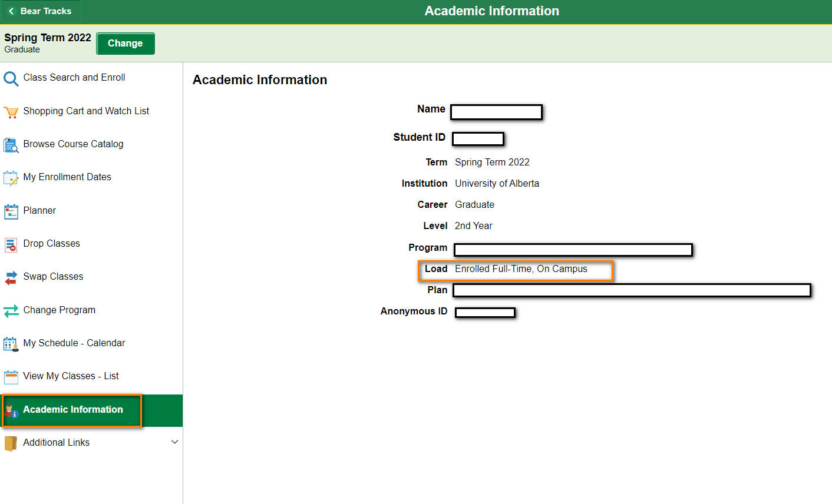Select the Academic Information menu item
The height and width of the screenshot is (504, 832).
[73, 410]
